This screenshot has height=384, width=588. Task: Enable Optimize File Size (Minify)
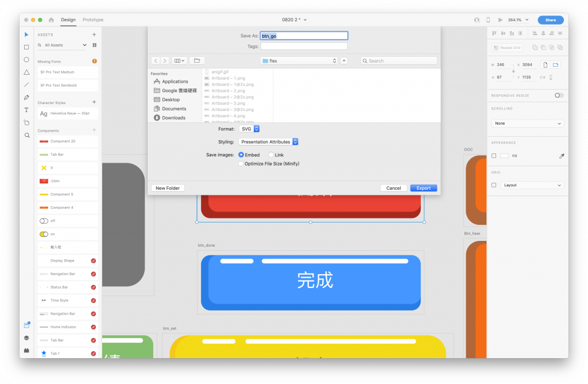pyautogui.click(x=241, y=164)
